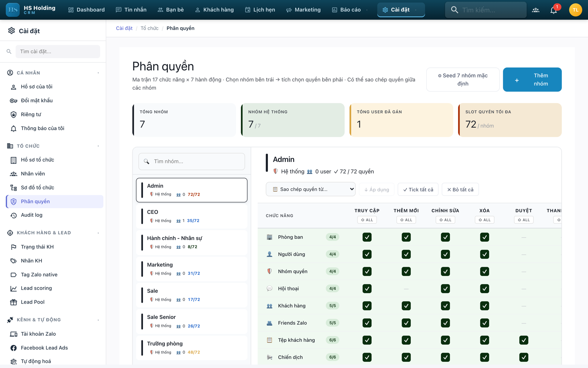Viewport: 588px width, 368px height.
Task: Uncheck Truy cập permission for Khách hàng
Action: point(367,306)
